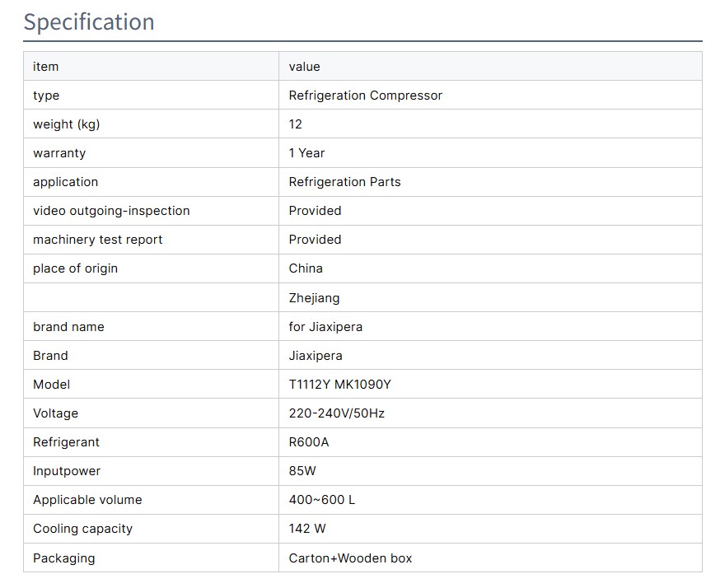This screenshot has width=720, height=588.
Task: Click the '400~600 L' applicable volume value
Action: tap(322, 500)
